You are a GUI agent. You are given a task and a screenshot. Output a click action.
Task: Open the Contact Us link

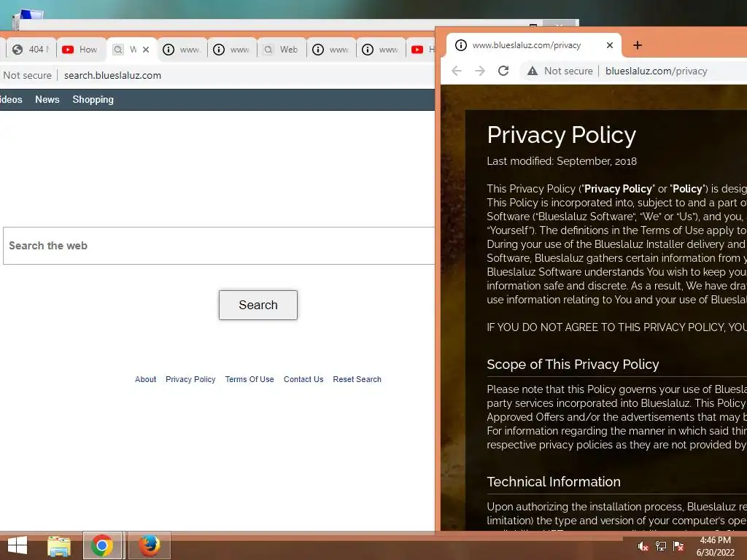[x=303, y=379]
